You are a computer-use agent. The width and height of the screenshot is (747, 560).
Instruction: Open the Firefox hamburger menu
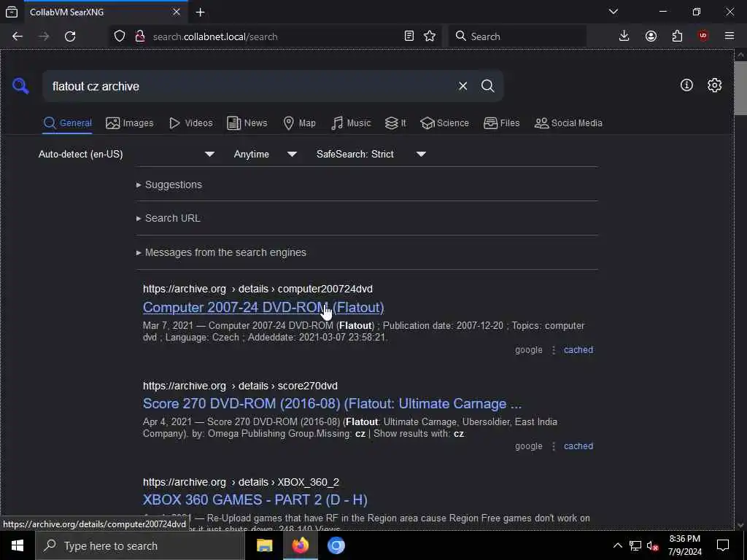click(x=729, y=36)
